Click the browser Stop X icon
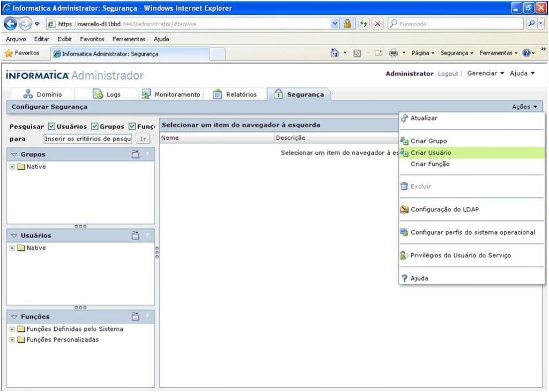Screen dimensions: 549x392 pyautogui.click(x=377, y=24)
